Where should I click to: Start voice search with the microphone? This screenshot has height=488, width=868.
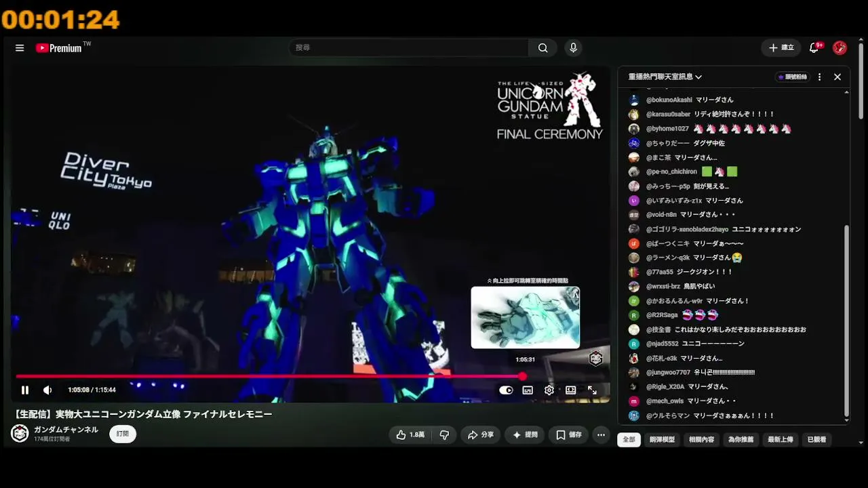click(573, 48)
